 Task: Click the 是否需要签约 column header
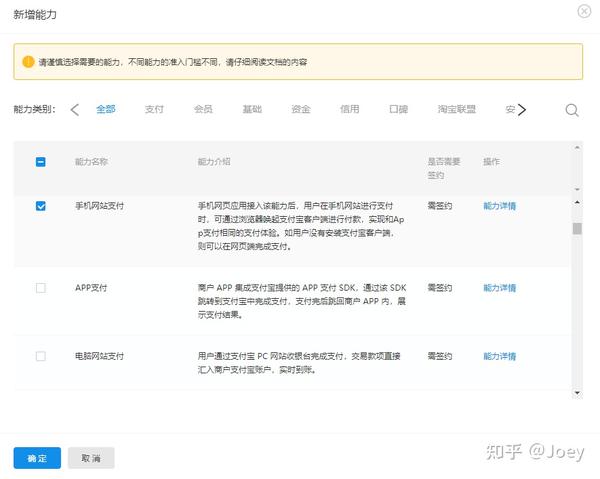click(444, 168)
